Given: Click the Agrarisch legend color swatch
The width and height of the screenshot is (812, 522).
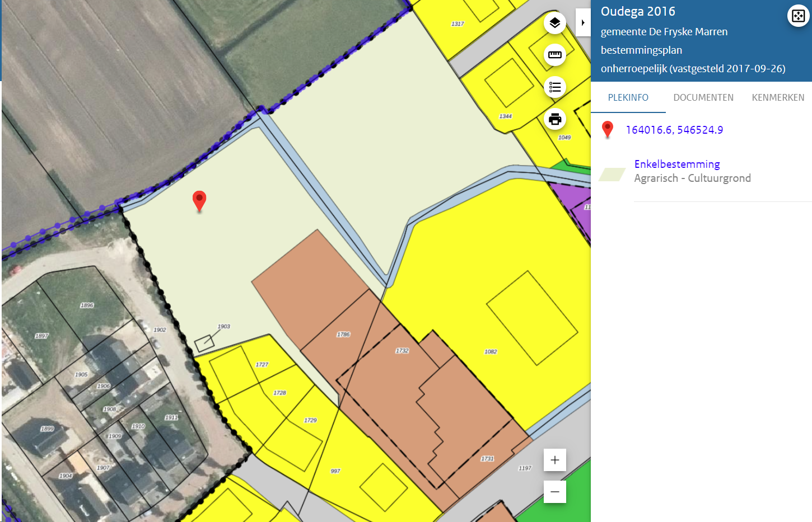Looking at the screenshot, I should 612,175.
